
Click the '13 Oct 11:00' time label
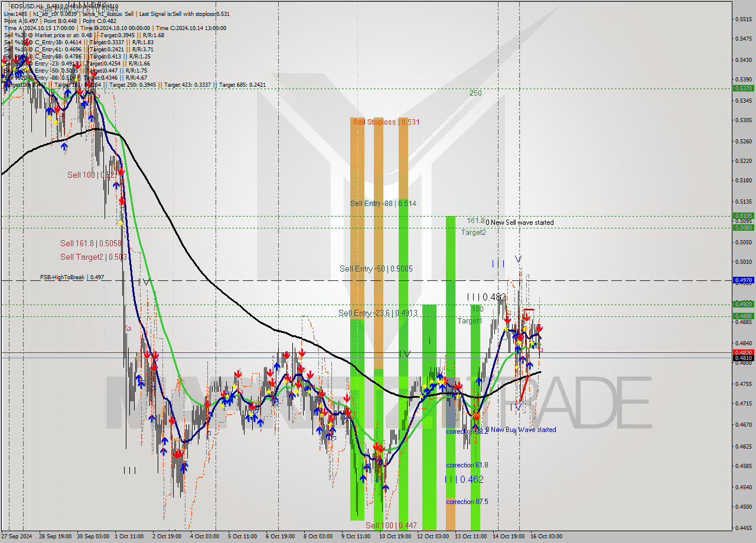coord(471,537)
